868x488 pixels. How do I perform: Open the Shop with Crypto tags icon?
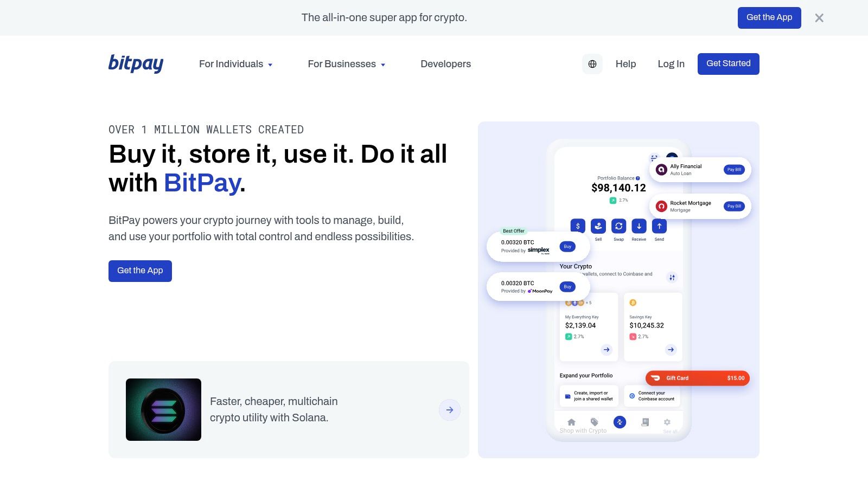pyautogui.click(x=595, y=422)
